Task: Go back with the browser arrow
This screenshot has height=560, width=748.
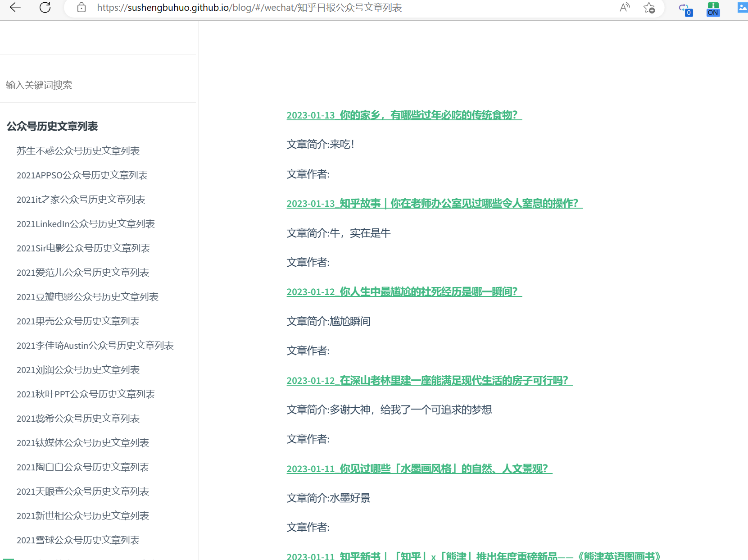Action: tap(15, 7)
